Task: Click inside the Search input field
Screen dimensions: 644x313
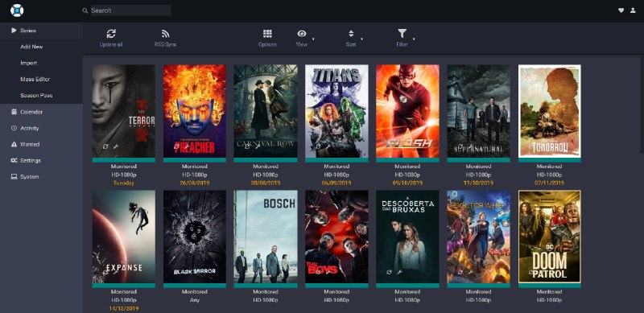Action: point(130,10)
